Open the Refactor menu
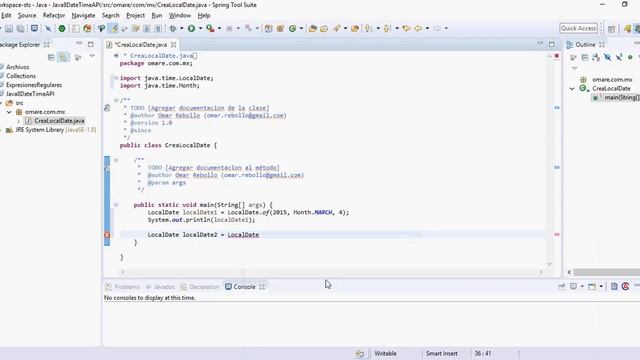640x360 pixels. pos(54,16)
